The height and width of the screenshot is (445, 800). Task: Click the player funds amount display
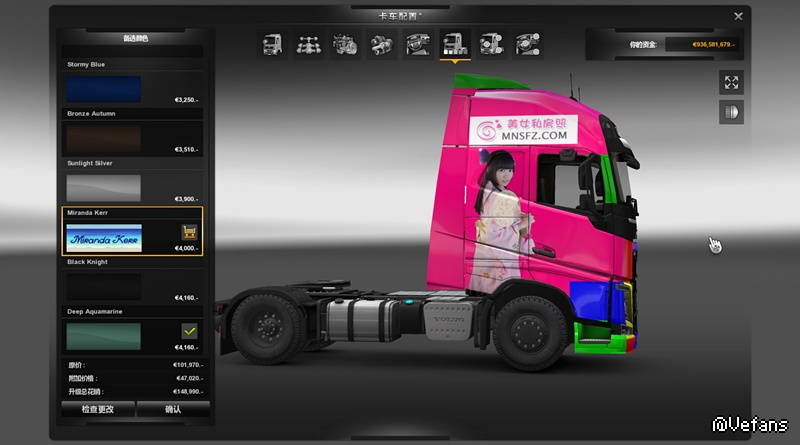click(713, 44)
